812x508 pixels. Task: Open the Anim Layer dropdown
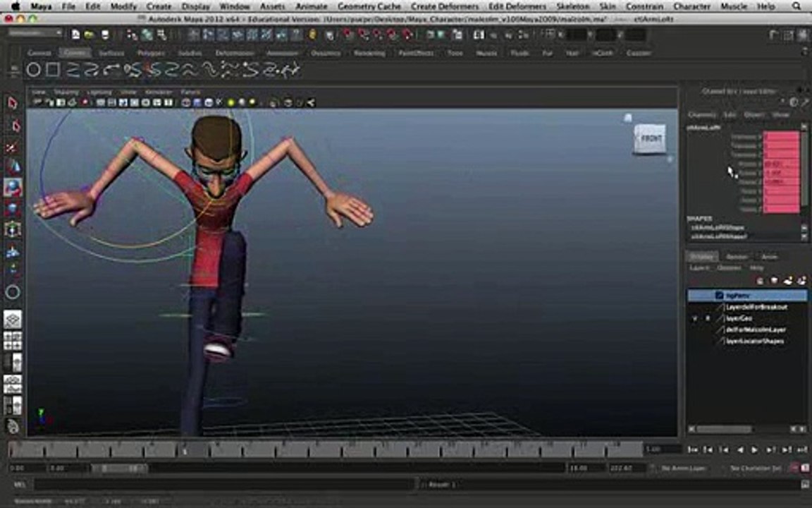(684, 468)
